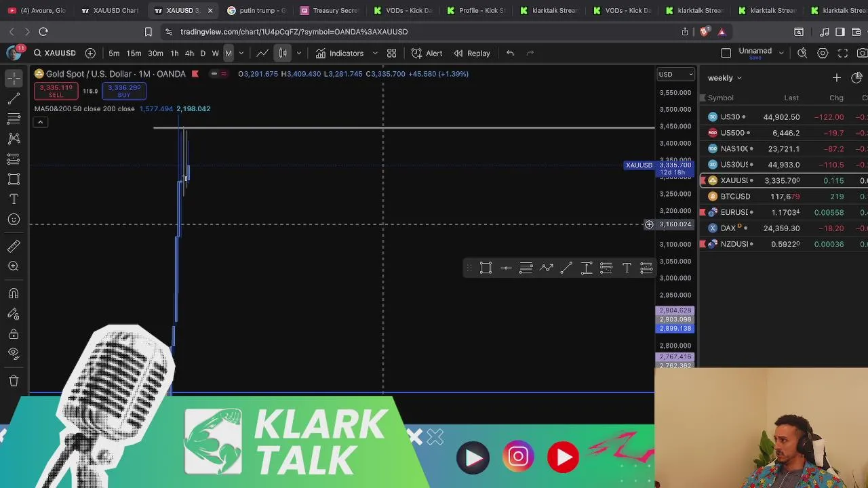Viewport: 868px width, 488px height.
Task: Reload the page in the browser
Action: pos(43,32)
